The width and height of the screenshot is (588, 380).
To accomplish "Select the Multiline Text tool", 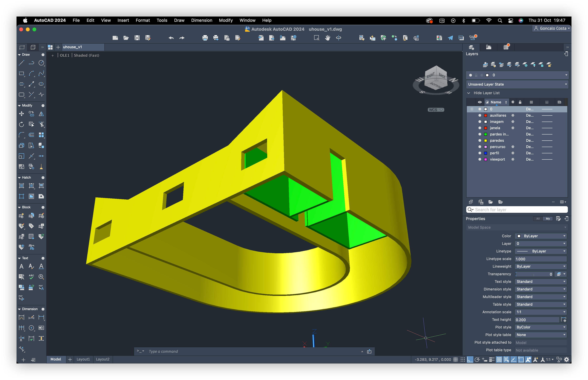I will 21,266.
